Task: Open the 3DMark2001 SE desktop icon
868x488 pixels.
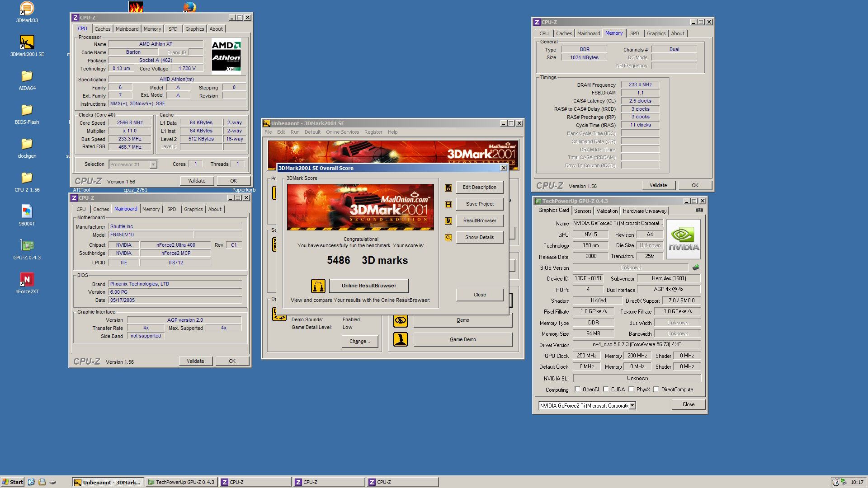Action: [27, 46]
